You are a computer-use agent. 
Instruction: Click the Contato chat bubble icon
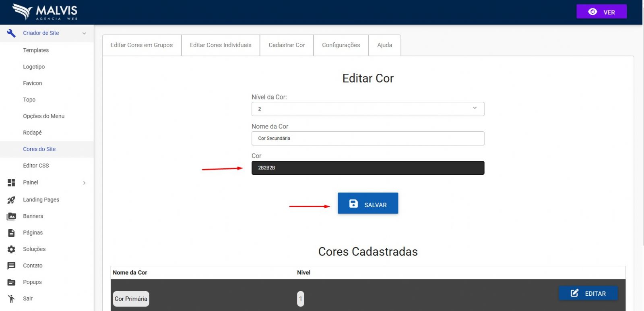click(x=11, y=266)
